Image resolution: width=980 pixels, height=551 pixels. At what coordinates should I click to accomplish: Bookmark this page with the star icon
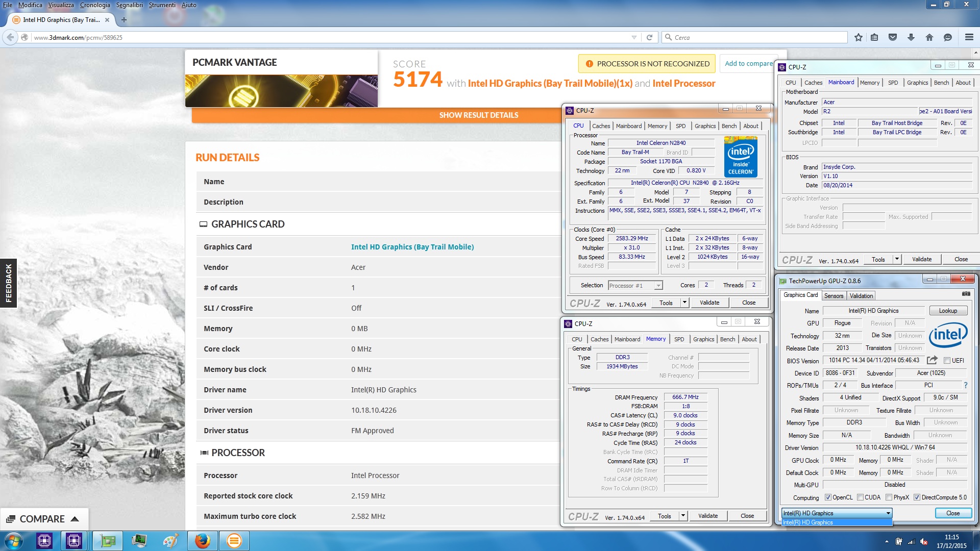(x=858, y=37)
